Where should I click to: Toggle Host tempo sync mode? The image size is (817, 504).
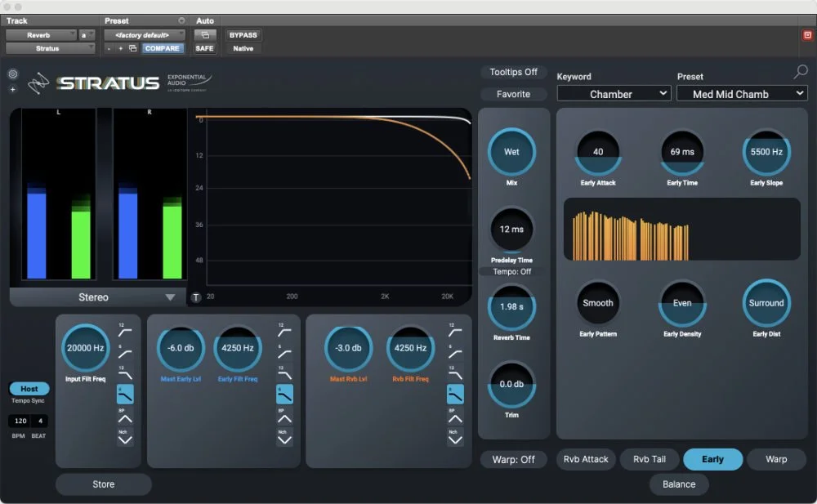(x=29, y=389)
